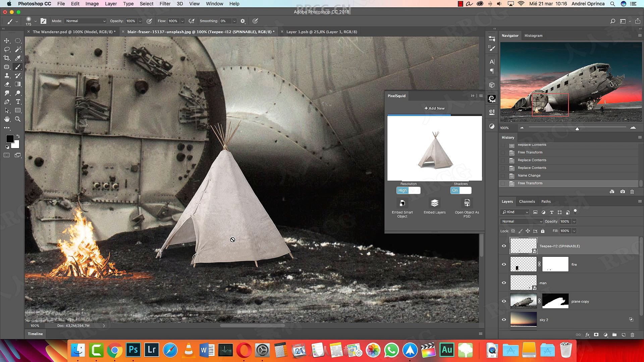Click the plane copy layer thumbnail

click(523, 301)
